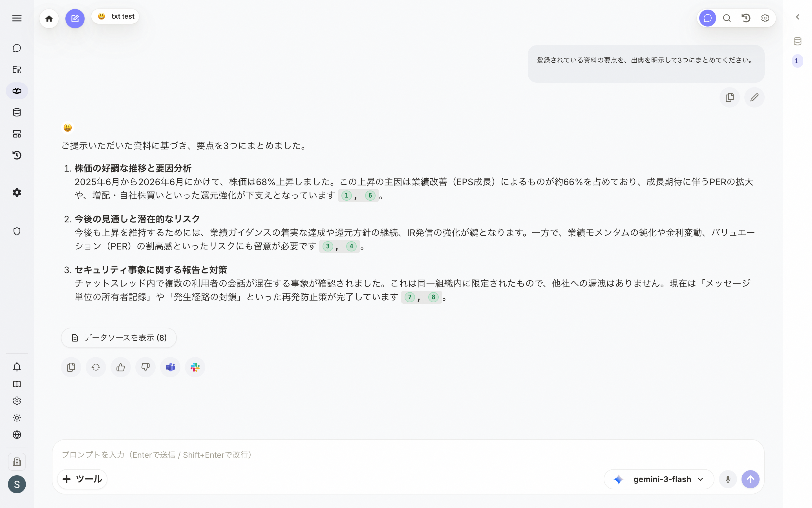The height and width of the screenshot is (508, 812).
Task: Open the hamburger menu
Action: click(x=17, y=18)
